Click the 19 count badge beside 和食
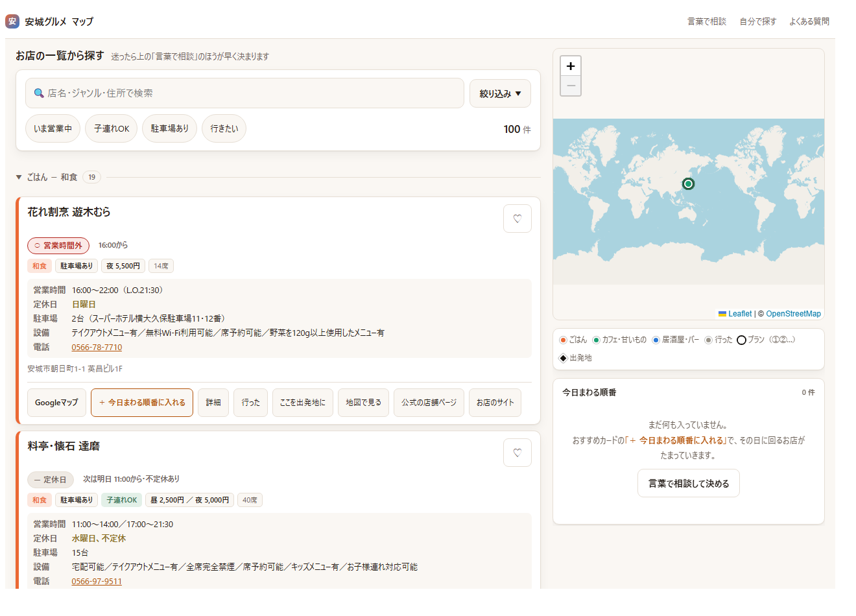 pyautogui.click(x=91, y=177)
